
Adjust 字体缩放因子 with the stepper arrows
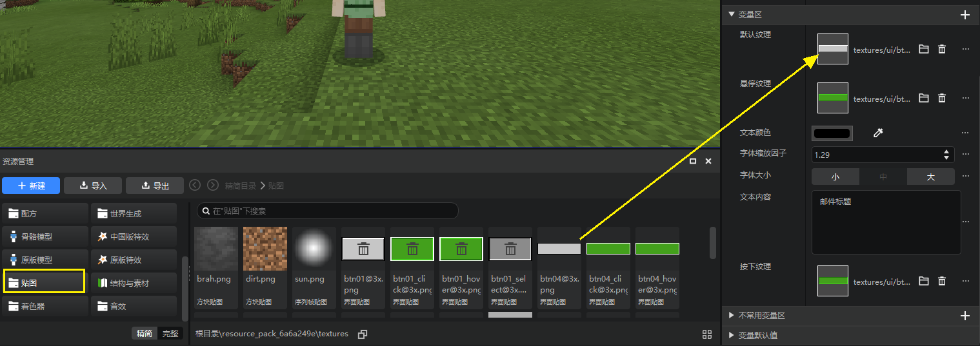pos(946,155)
